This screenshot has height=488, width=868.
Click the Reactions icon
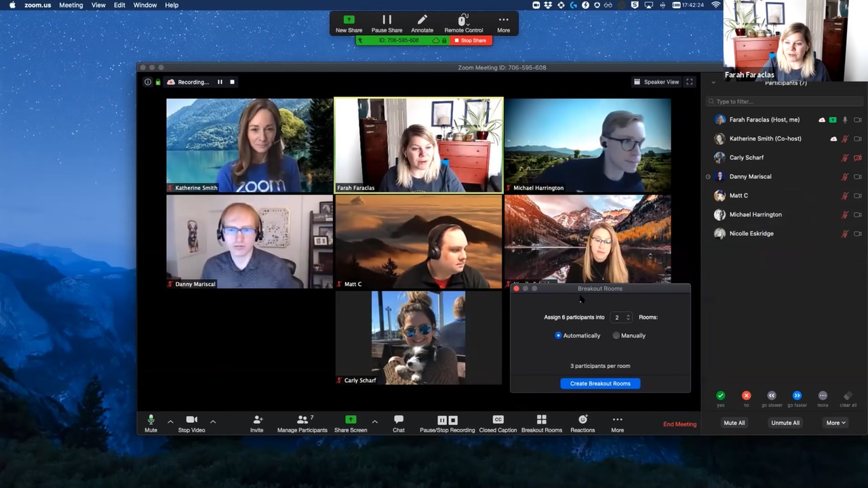(582, 420)
